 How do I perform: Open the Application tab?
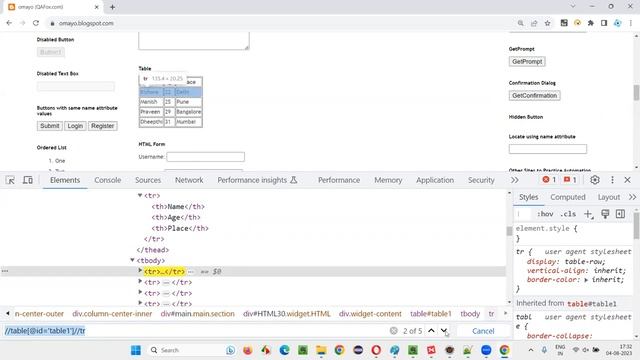[x=435, y=180]
